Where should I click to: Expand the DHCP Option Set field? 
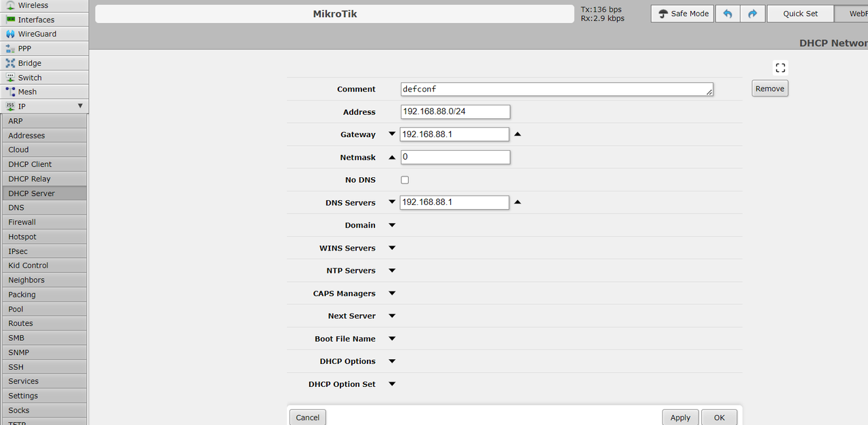(392, 384)
